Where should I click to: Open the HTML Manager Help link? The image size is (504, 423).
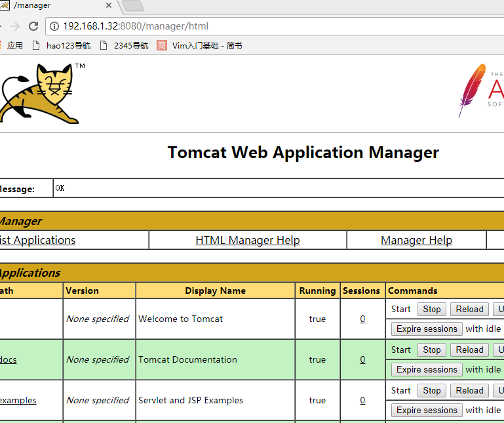click(x=248, y=240)
